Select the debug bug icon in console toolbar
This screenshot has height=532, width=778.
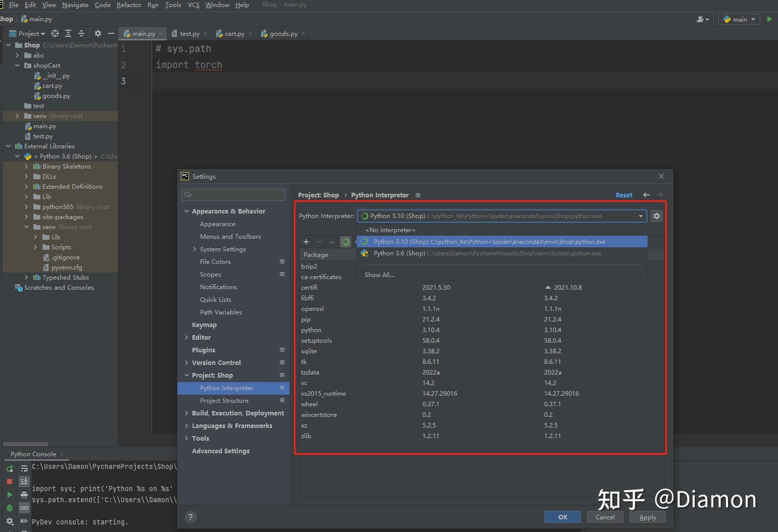(x=9, y=508)
